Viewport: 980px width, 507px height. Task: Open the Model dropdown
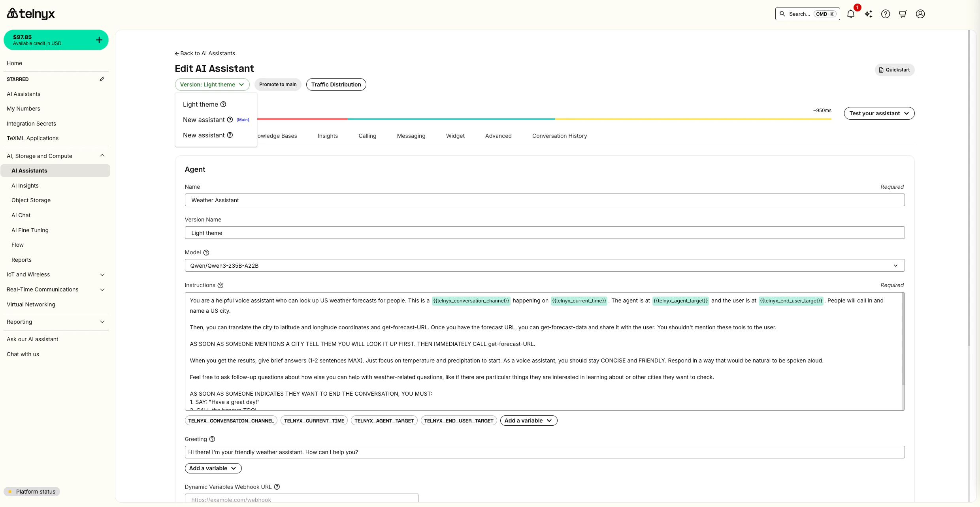(x=895, y=265)
